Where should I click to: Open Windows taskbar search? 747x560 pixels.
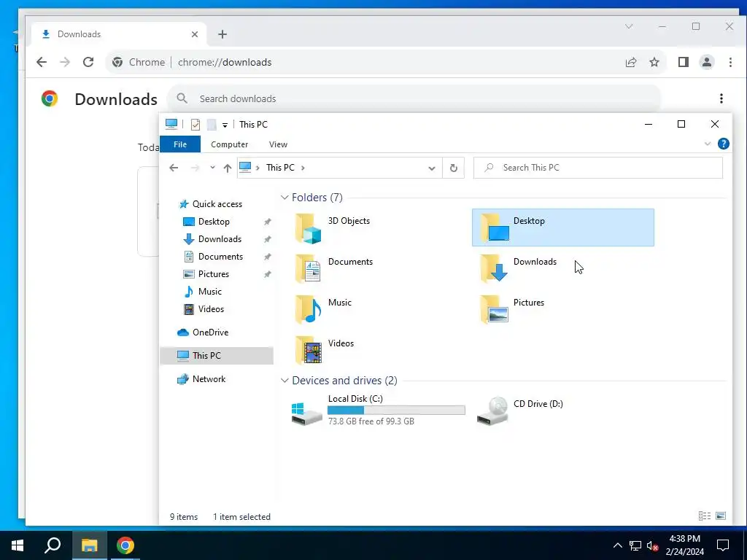point(53,545)
